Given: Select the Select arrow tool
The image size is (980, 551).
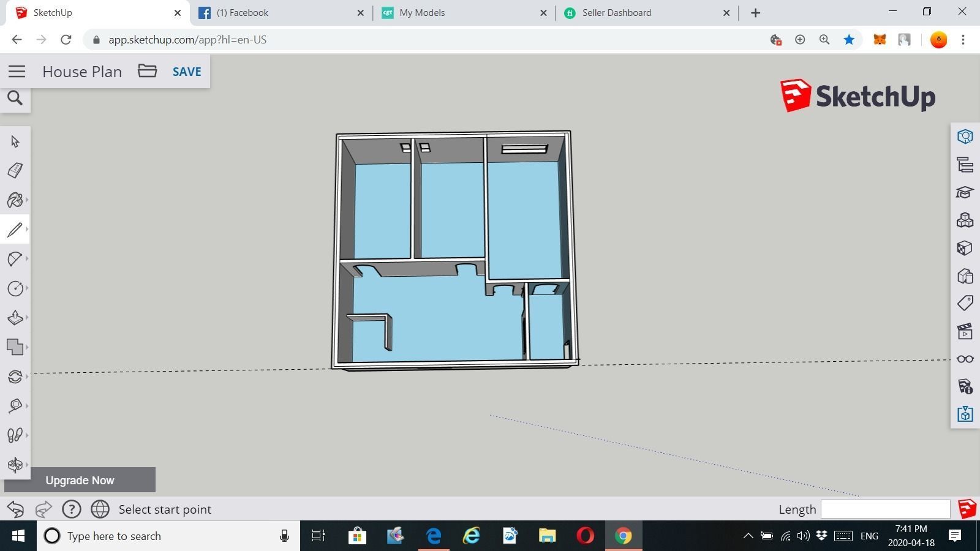Looking at the screenshot, I should pyautogui.click(x=15, y=141).
